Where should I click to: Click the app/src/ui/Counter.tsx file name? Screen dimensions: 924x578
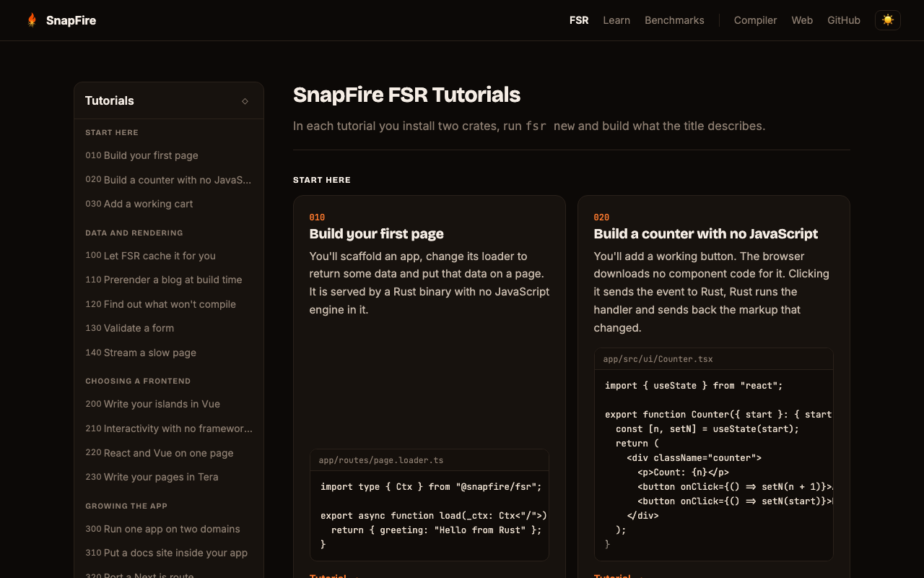point(658,359)
